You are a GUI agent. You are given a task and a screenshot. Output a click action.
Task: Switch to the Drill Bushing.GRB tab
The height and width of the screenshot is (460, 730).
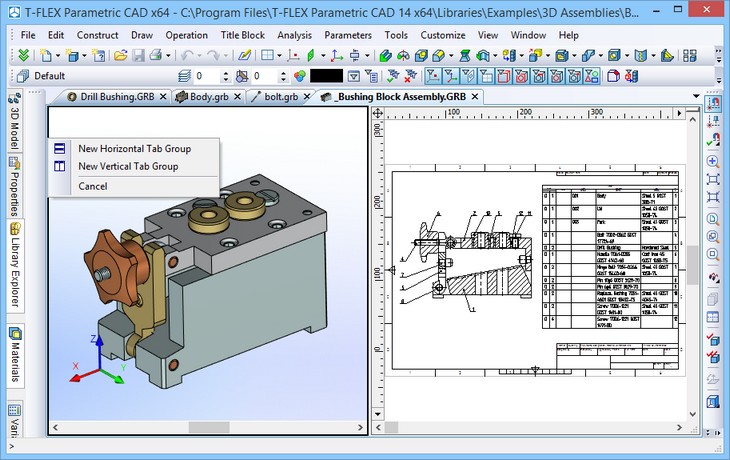tap(117, 96)
